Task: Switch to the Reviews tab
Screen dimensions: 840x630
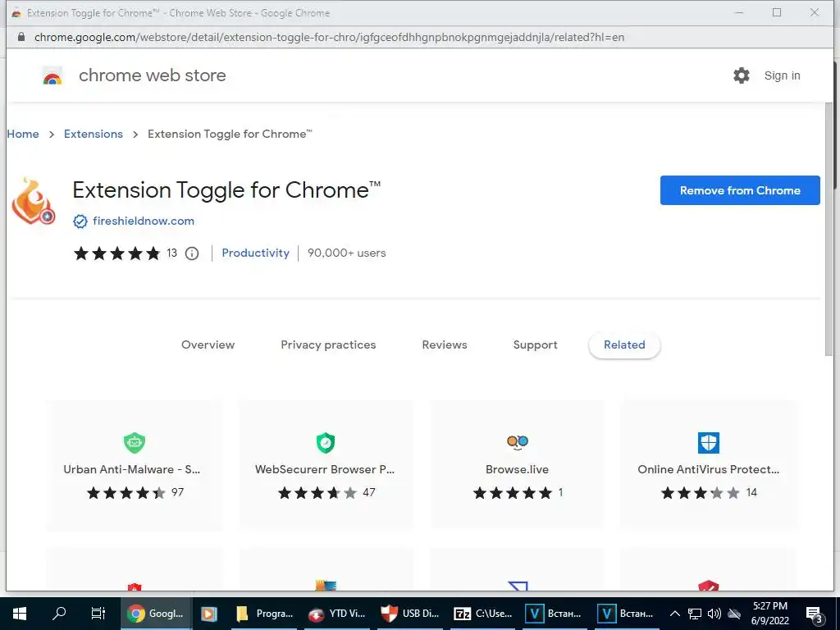Action: click(445, 345)
